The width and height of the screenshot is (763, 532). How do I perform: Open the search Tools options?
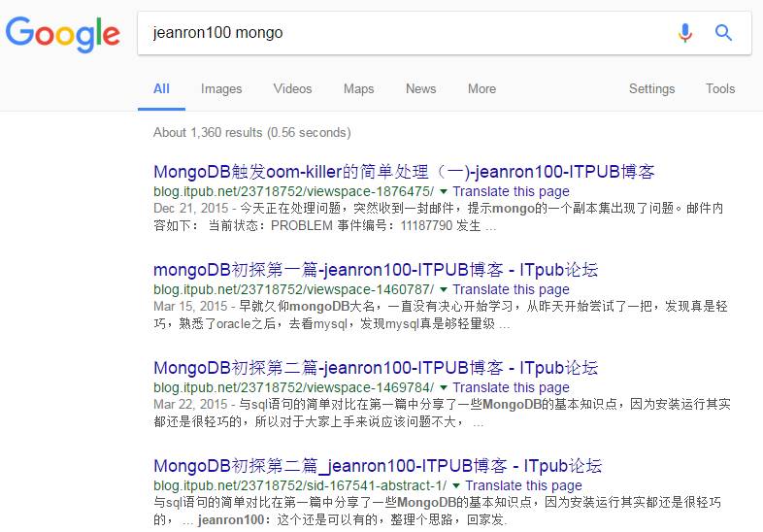click(x=720, y=89)
